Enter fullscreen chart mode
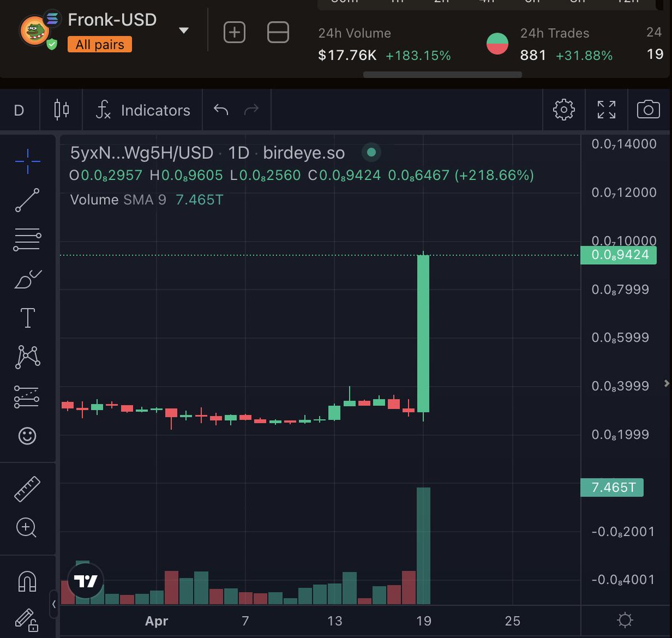 [x=606, y=110]
